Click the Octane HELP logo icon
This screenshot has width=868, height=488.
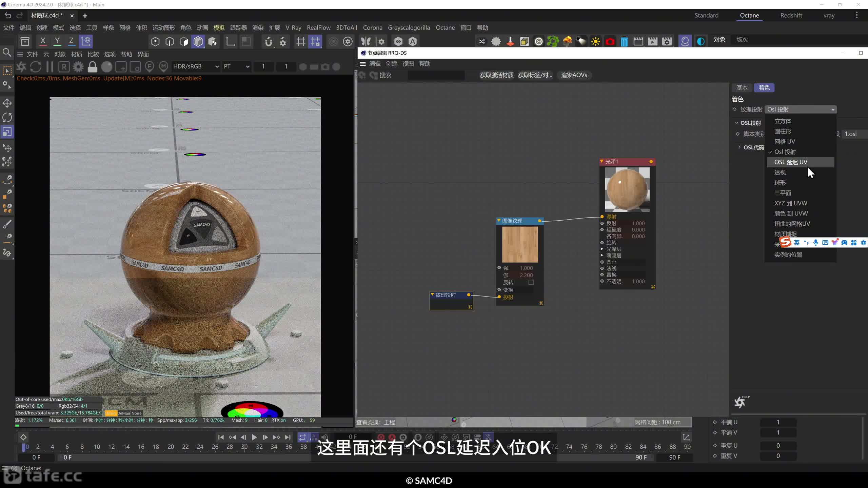point(741,402)
